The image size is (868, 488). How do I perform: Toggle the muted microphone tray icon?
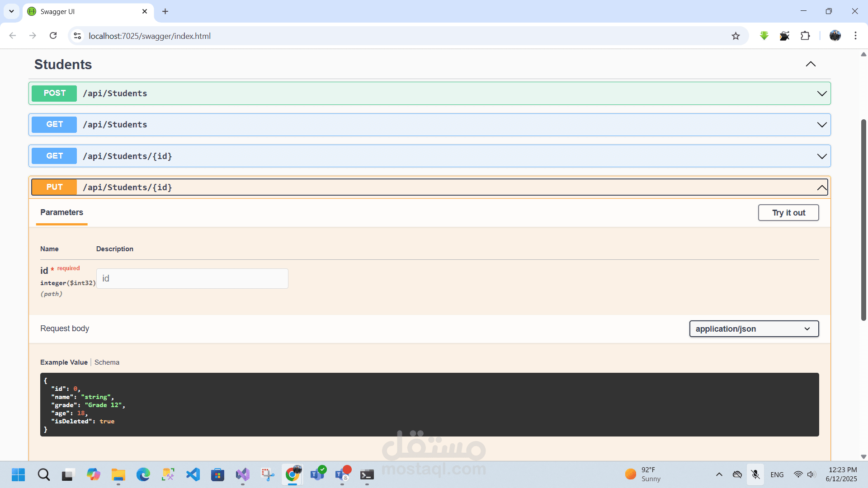pyautogui.click(x=755, y=474)
